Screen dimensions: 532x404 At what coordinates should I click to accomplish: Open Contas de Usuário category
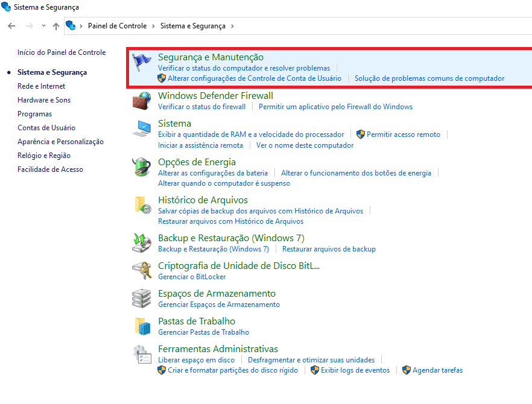tap(46, 128)
